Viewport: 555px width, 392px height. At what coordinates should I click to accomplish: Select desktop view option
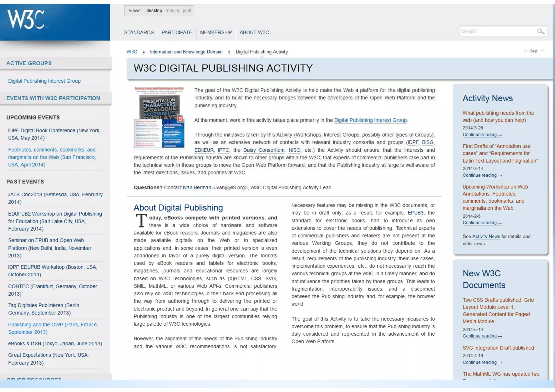154,11
